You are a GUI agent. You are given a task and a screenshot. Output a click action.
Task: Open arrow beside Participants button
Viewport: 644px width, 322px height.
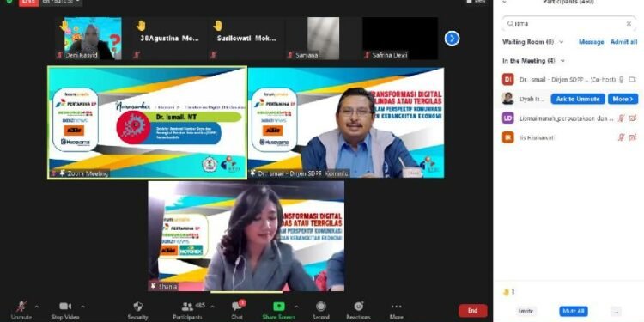coord(212,307)
